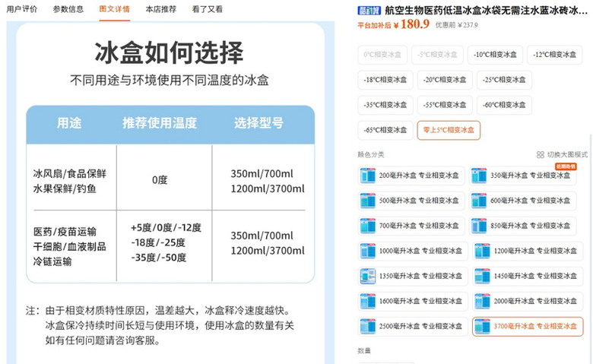Select the -18°C相变冰盒 option
Viewport: 593px width, 364px height.
(x=385, y=80)
